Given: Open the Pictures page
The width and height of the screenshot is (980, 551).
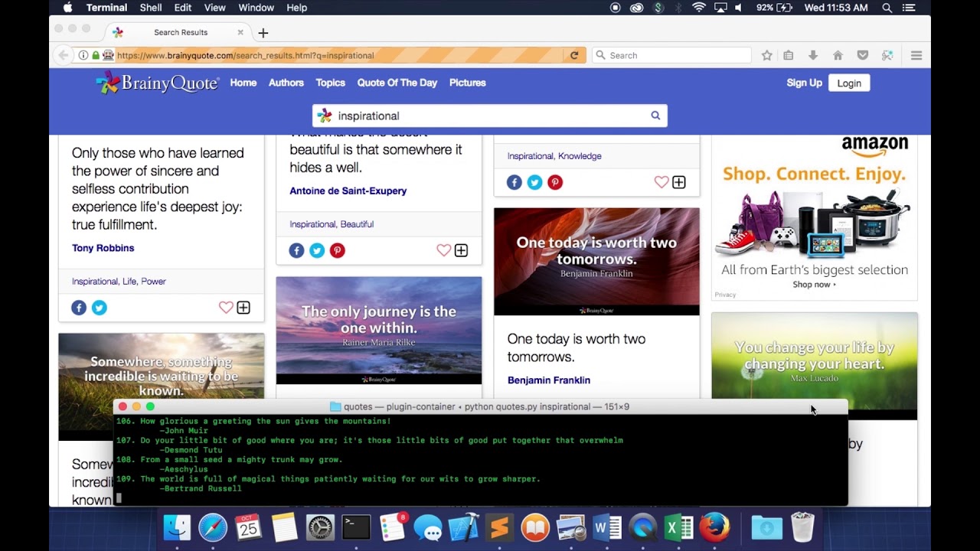Looking at the screenshot, I should [468, 83].
